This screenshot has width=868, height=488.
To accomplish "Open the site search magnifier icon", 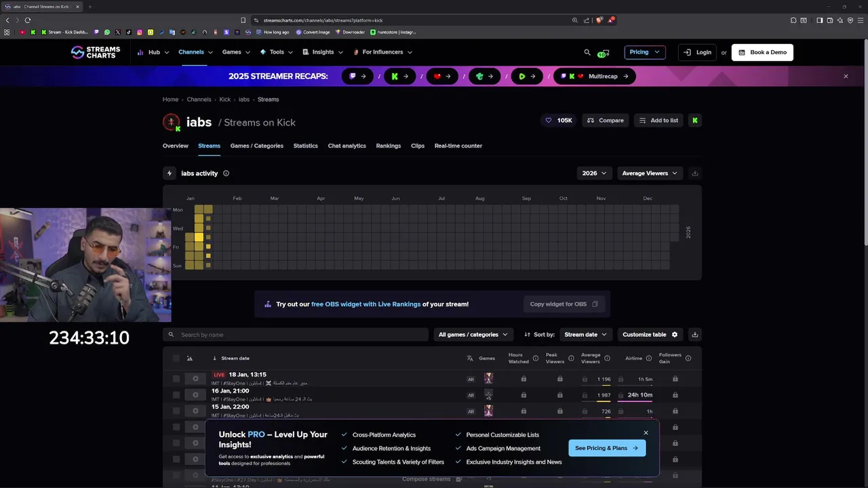I will pos(587,52).
